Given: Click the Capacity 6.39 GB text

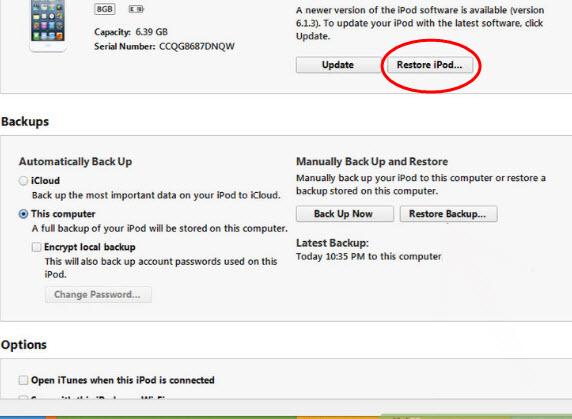Looking at the screenshot, I should (x=131, y=32).
